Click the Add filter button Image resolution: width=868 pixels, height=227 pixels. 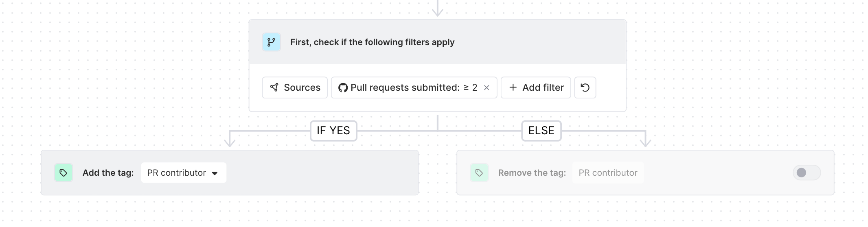click(536, 87)
